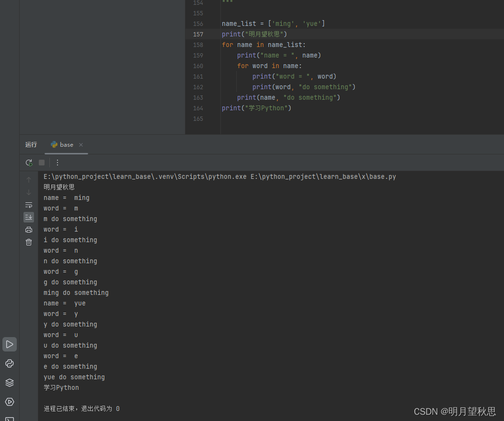Viewport: 504px width, 421px height.
Task: Open the Python Console tool window
Action: click(10, 363)
